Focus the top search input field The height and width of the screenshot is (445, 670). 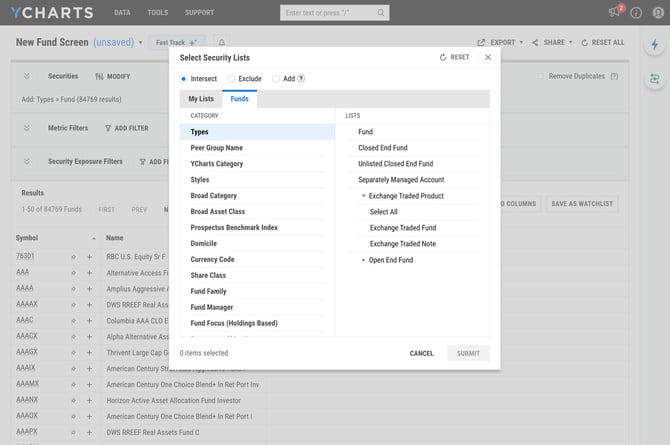pyautogui.click(x=335, y=13)
